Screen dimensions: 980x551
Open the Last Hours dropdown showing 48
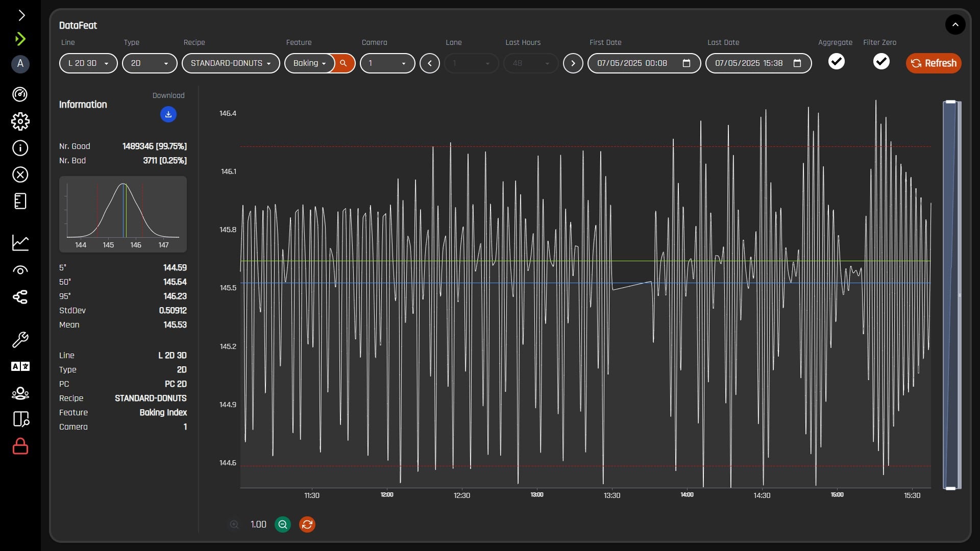click(531, 63)
